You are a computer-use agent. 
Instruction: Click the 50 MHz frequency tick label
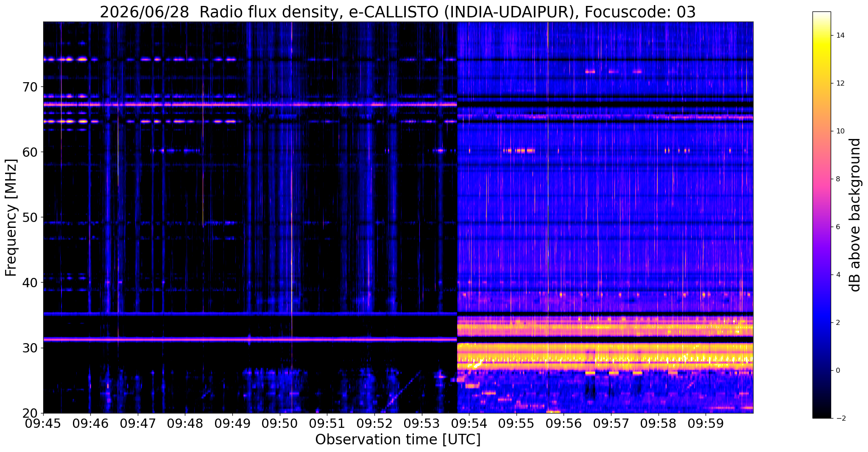coord(31,217)
